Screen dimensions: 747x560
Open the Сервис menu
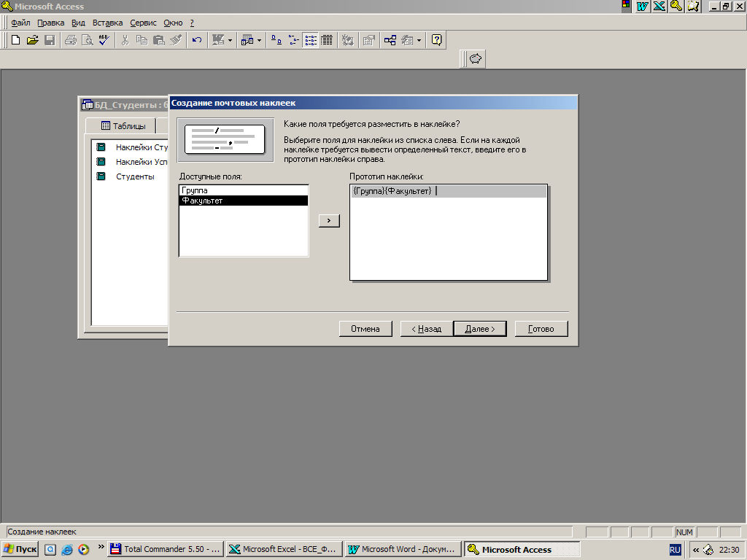point(143,23)
